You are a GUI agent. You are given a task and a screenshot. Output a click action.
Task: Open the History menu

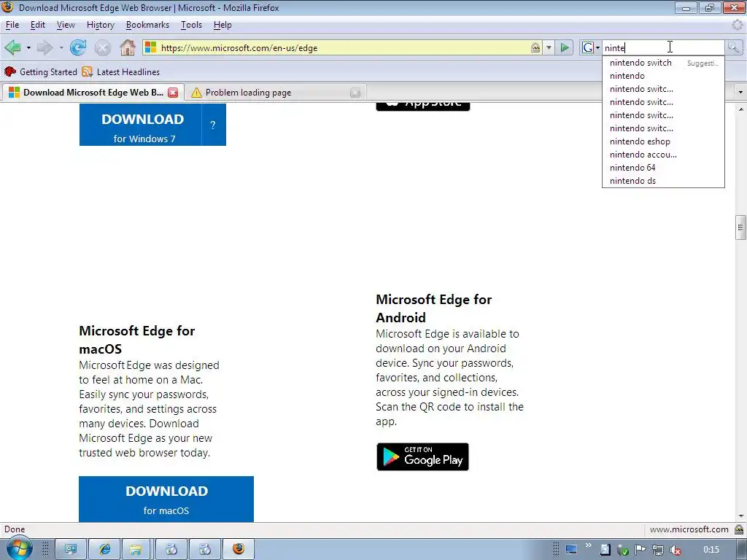click(101, 25)
